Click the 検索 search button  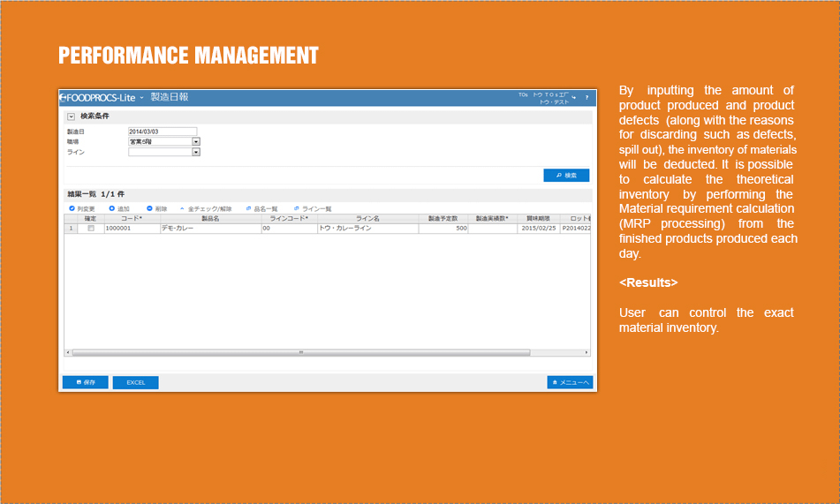pos(566,176)
